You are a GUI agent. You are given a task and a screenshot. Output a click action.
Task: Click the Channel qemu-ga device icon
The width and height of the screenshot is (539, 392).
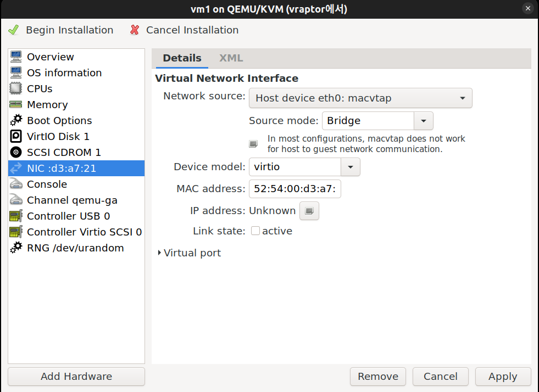16,200
